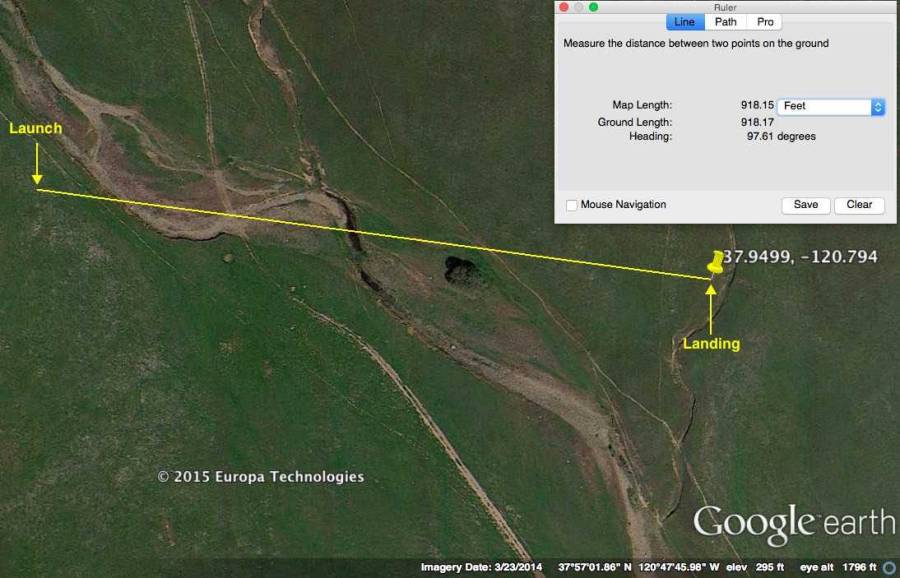Save the ruler measurement
The image size is (900, 578).
click(x=805, y=205)
